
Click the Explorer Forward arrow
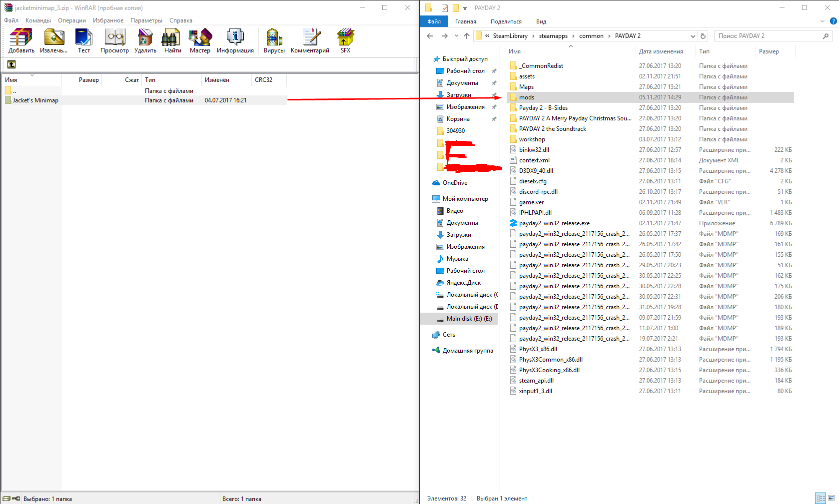(444, 36)
